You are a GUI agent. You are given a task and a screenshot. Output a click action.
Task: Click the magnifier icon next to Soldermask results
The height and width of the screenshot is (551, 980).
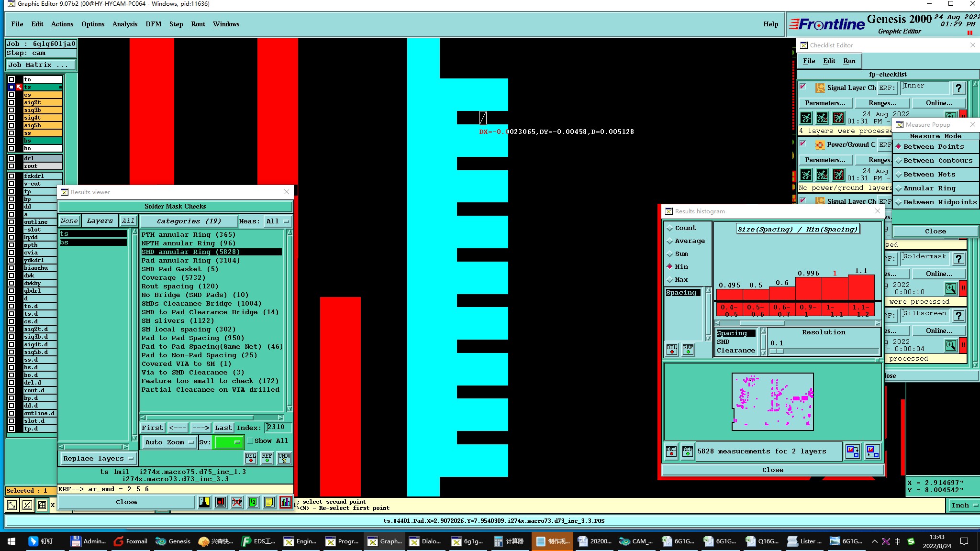click(x=950, y=288)
